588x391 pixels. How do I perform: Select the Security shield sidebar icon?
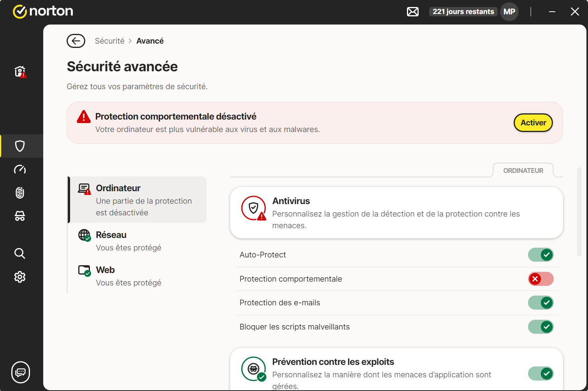[20, 146]
